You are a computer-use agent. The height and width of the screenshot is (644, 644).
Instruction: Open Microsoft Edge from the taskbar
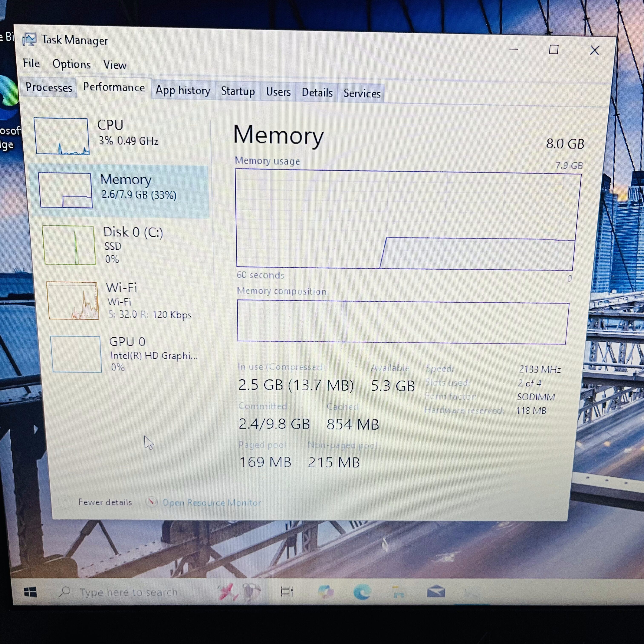362,592
